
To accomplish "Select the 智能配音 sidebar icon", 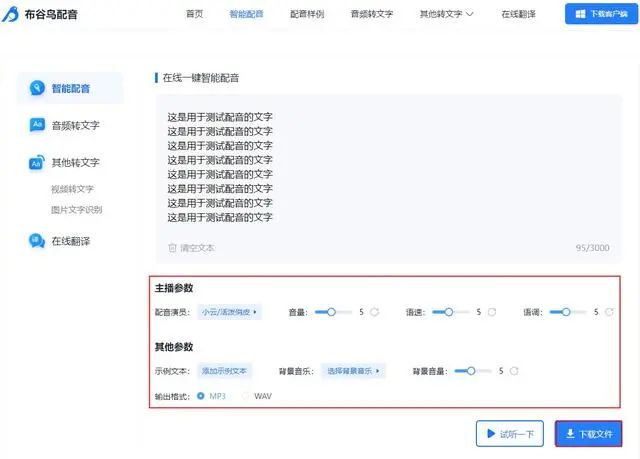I will pyautogui.click(x=37, y=88).
